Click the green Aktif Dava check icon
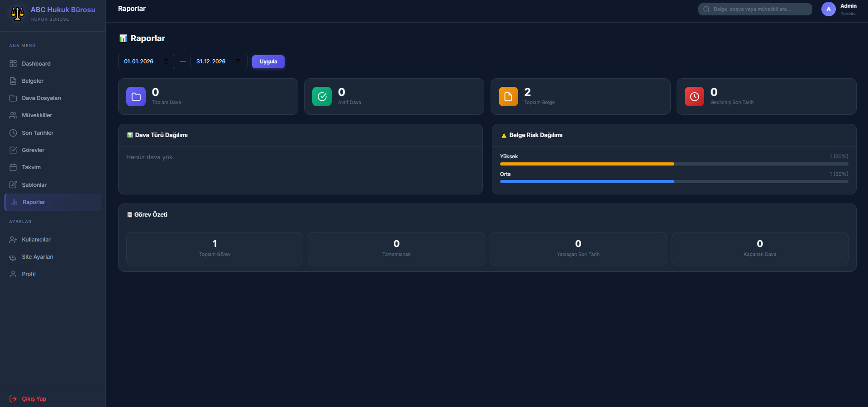The image size is (868, 407). click(322, 96)
